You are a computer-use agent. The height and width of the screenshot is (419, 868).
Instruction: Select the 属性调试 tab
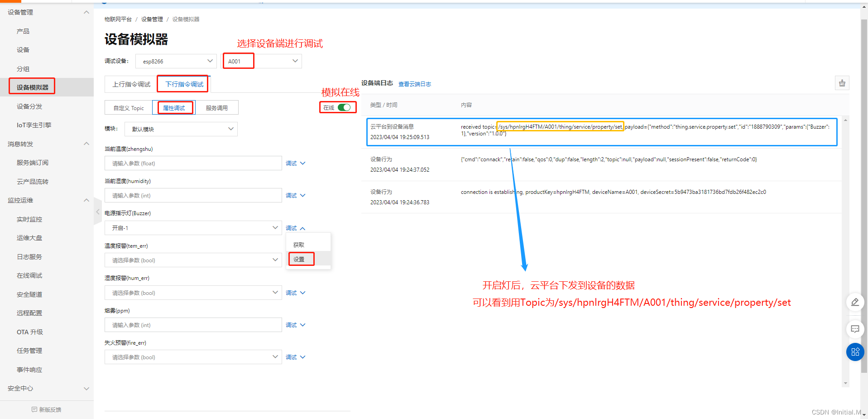[x=174, y=108]
